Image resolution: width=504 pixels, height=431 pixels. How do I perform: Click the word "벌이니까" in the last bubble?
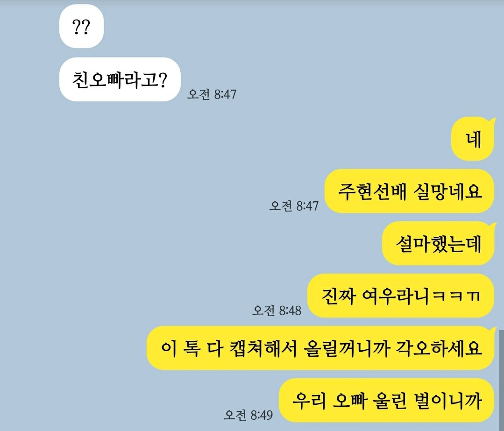(448, 401)
